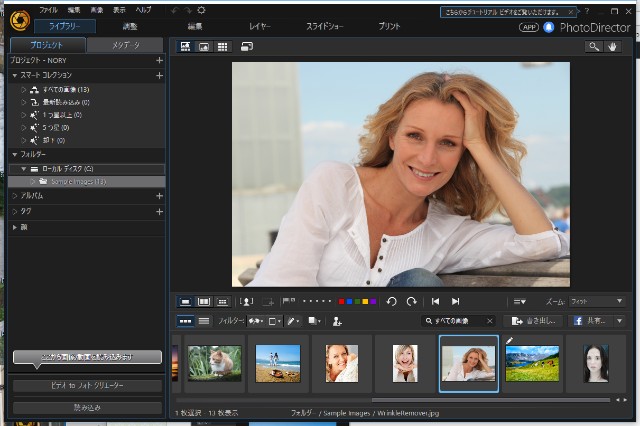Click the rotate right arrow icon
640x426 pixels.
click(411, 301)
